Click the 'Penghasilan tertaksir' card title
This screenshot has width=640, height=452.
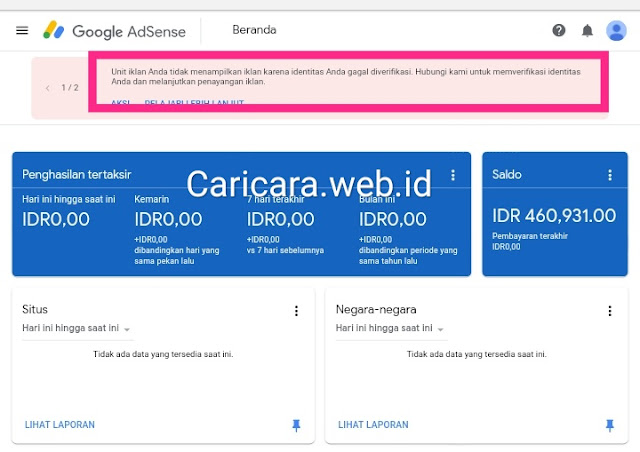tap(76, 174)
